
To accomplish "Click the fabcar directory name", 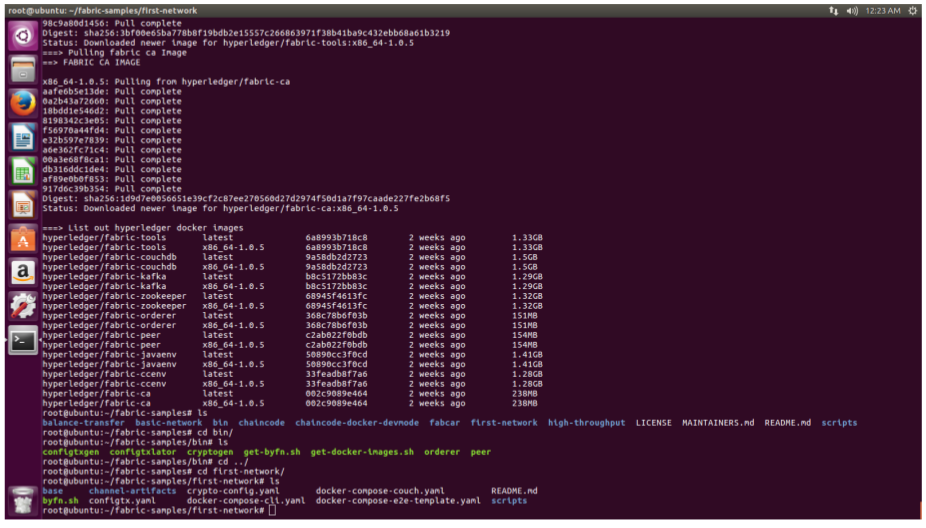I will [x=444, y=423].
